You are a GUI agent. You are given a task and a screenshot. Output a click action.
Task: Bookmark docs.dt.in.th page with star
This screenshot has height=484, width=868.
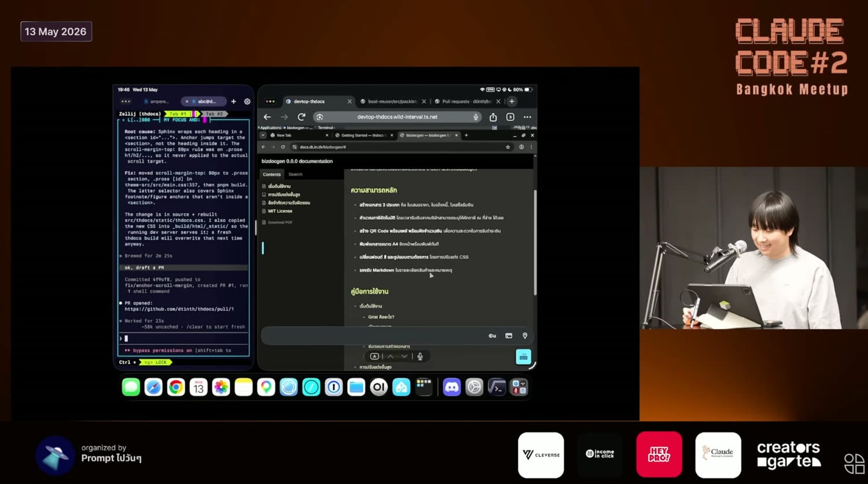click(508, 147)
